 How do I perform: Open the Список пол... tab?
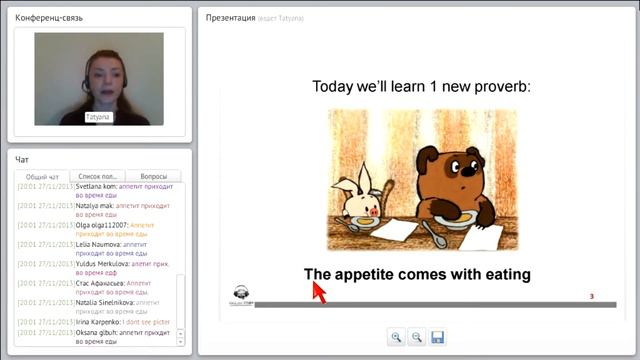pos(98,176)
